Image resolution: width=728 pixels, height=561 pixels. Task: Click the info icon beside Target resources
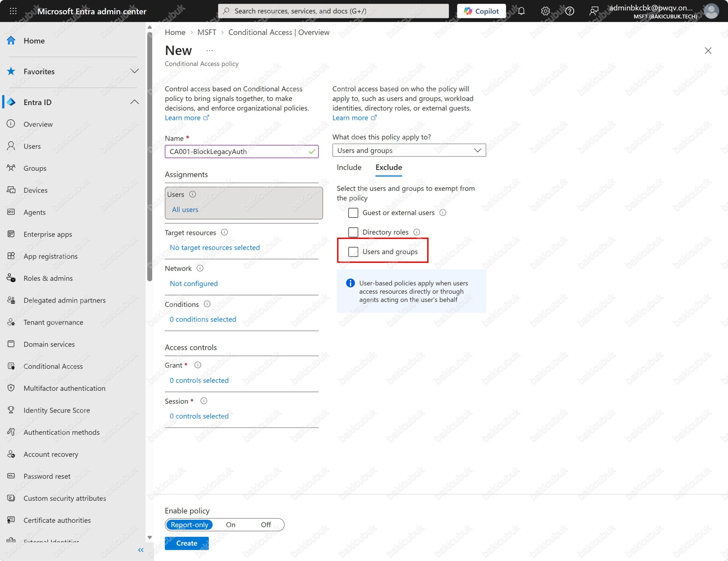[224, 232]
